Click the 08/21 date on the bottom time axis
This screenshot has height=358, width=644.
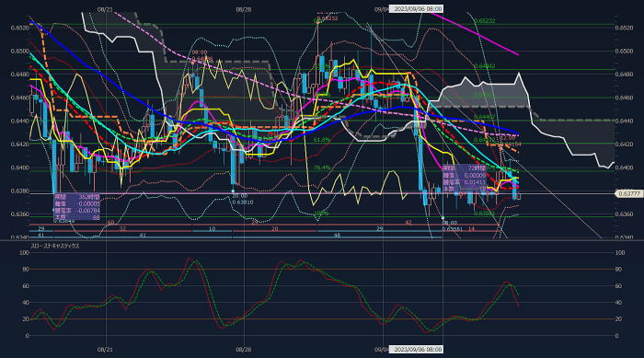(x=105, y=350)
